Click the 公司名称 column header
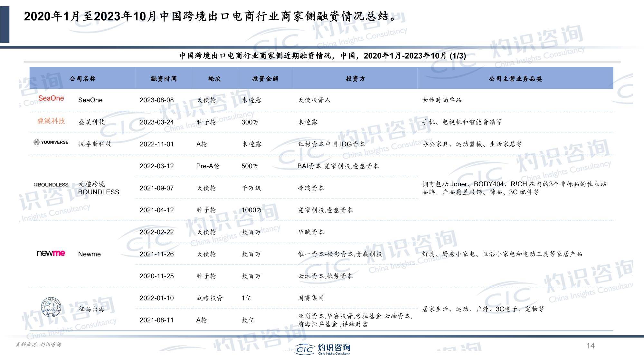 pyautogui.click(x=82, y=79)
